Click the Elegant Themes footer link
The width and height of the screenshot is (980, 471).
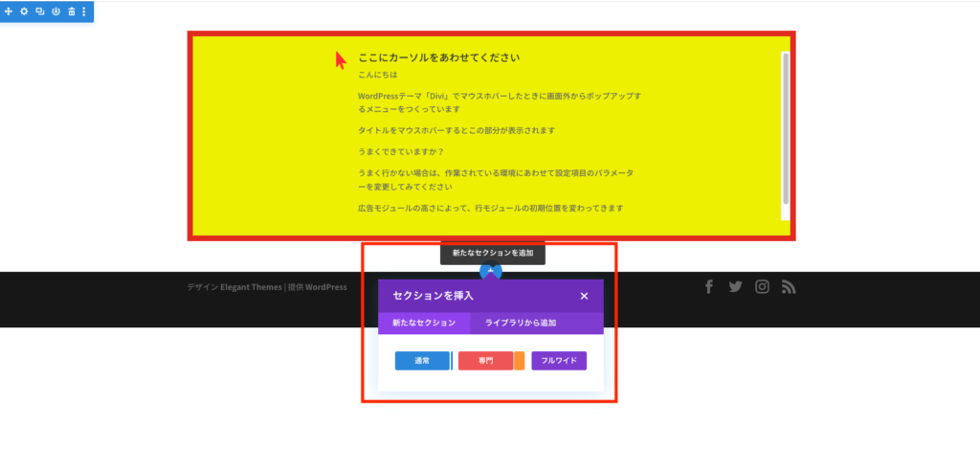[x=252, y=287]
